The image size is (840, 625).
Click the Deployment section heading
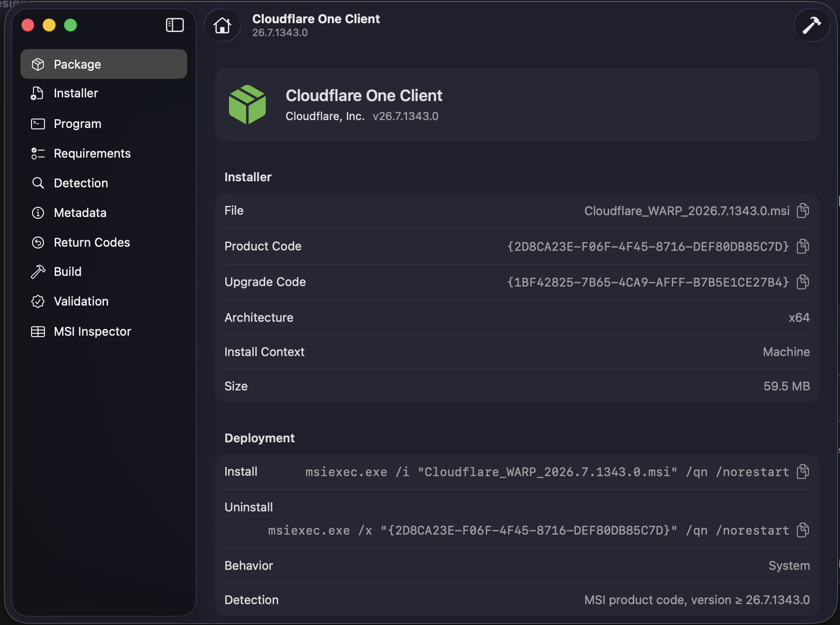point(259,438)
